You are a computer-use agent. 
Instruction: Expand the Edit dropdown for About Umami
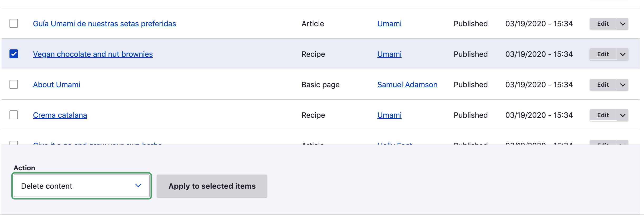623,84
